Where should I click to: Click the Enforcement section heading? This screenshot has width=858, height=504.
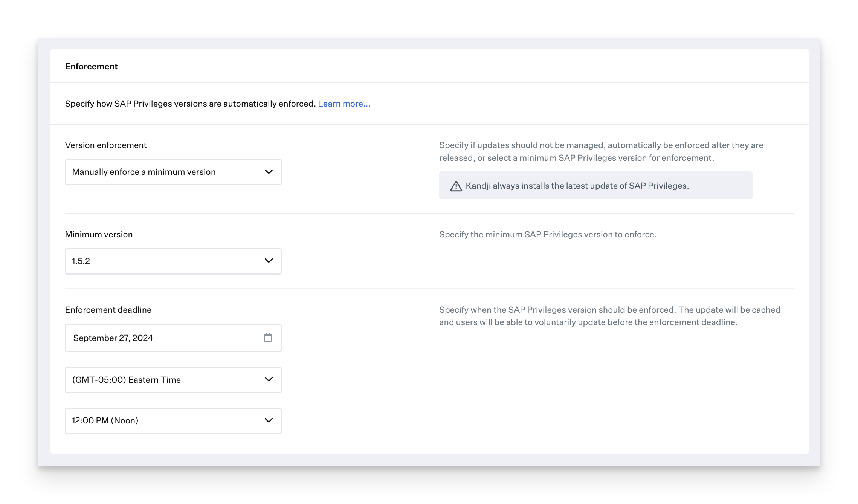click(x=91, y=66)
